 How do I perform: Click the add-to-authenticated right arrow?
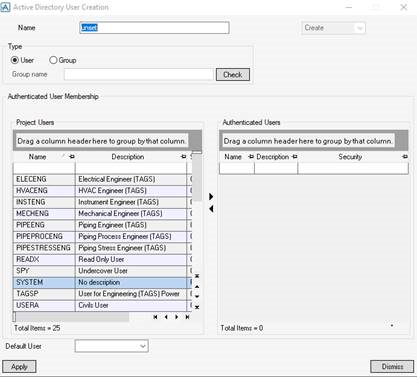click(211, 197)
